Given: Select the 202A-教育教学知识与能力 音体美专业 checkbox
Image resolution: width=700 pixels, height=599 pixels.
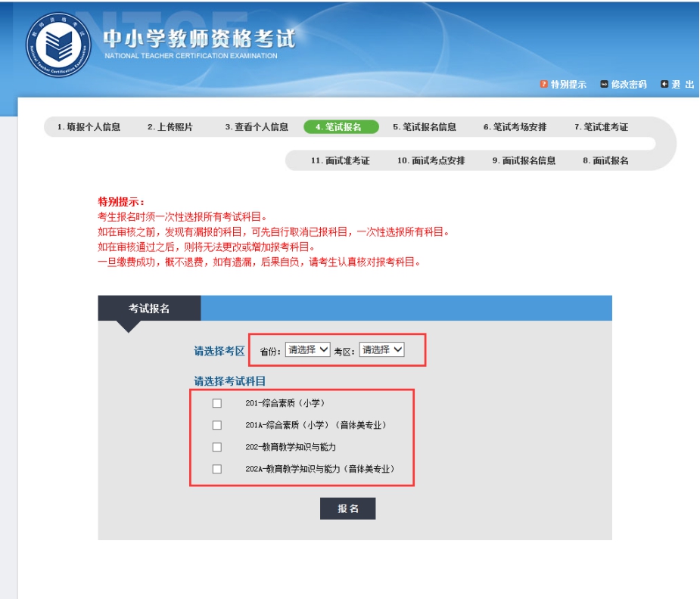Looking at the screenshot, I should click(x=217, y=469).
